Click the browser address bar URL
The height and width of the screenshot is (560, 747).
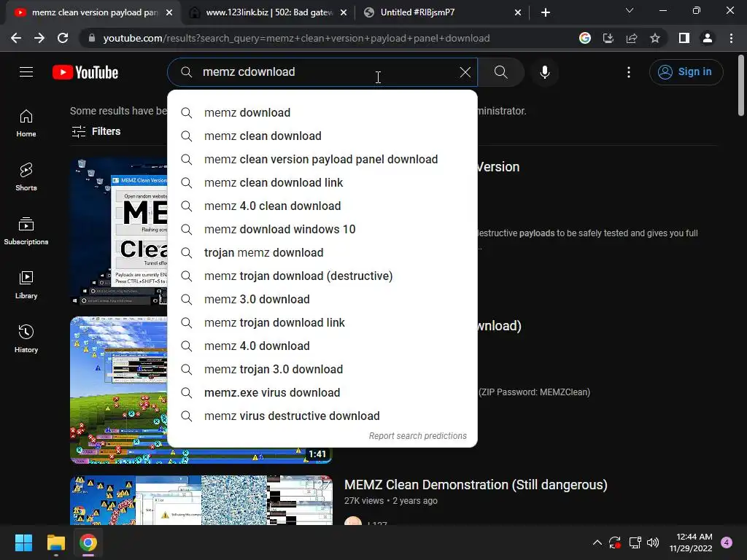(296, 38)
